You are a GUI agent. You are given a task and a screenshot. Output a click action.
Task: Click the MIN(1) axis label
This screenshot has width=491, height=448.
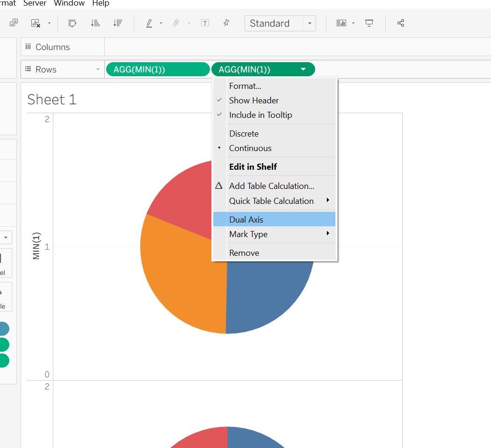36,246
